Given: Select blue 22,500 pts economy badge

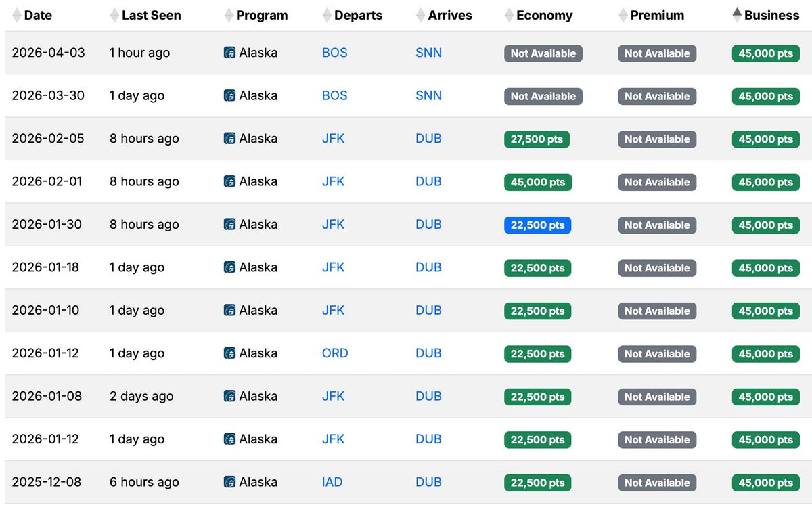Looking at the screenshot, I should [x=537, y=225].
